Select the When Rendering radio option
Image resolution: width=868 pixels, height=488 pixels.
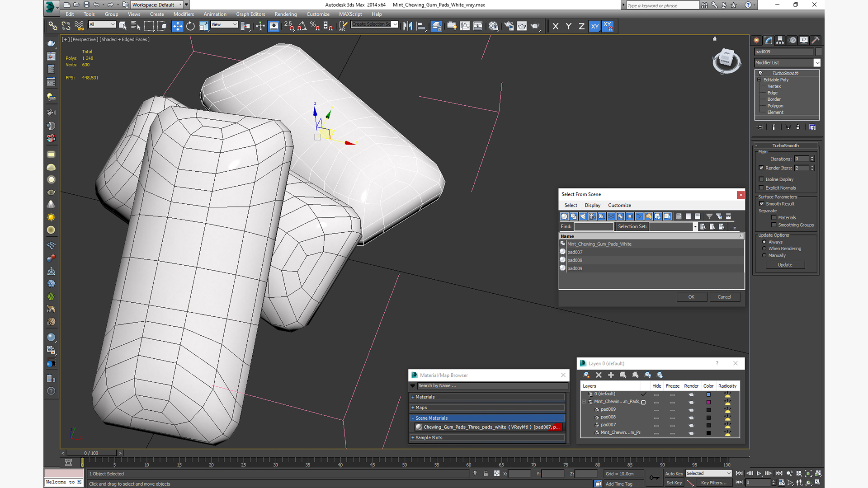764,249
